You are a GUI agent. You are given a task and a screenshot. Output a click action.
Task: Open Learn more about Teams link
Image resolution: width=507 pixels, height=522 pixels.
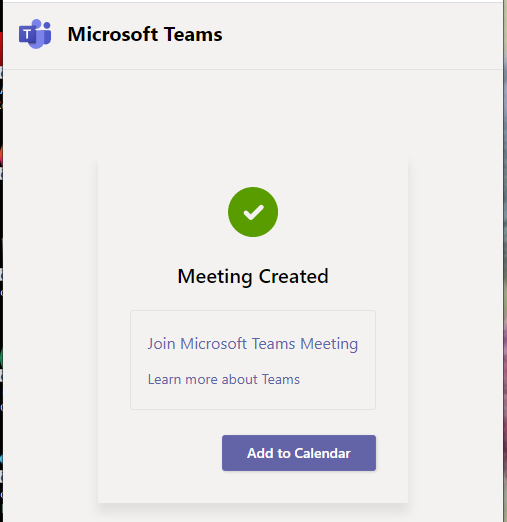point(224,379)
